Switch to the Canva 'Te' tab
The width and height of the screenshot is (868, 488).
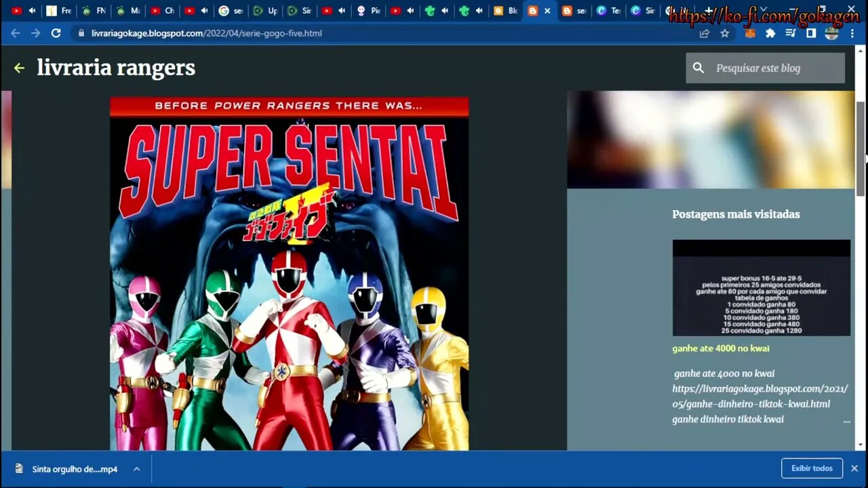click(x=608, y=11)
